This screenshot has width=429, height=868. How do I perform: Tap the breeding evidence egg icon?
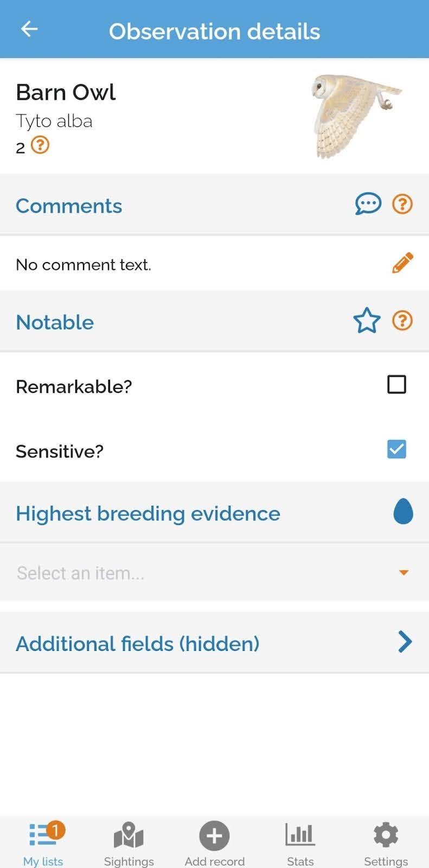pos(403,512)
